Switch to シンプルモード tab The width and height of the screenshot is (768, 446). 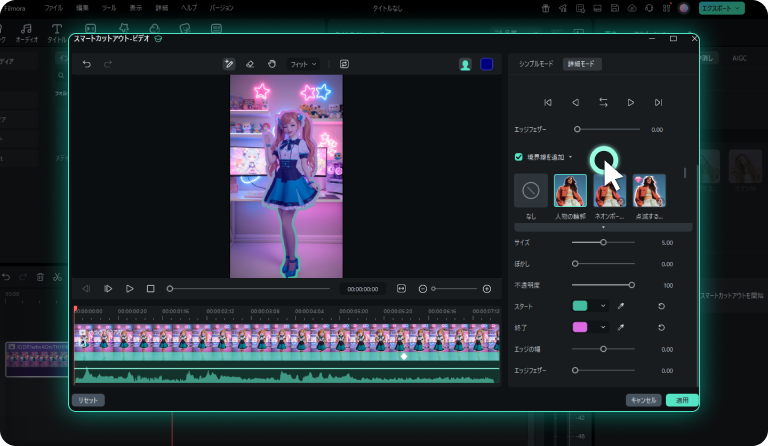pos(536,64)
